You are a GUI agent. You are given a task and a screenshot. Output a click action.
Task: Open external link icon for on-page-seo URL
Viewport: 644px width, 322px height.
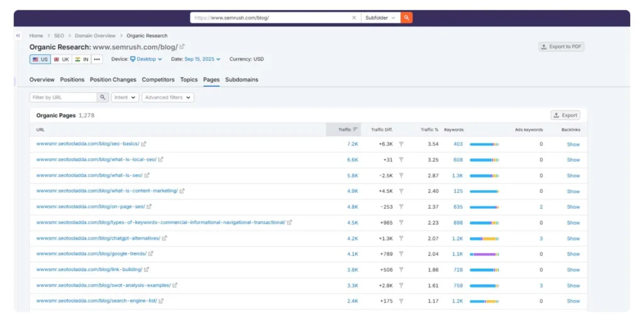pos(149,206)
